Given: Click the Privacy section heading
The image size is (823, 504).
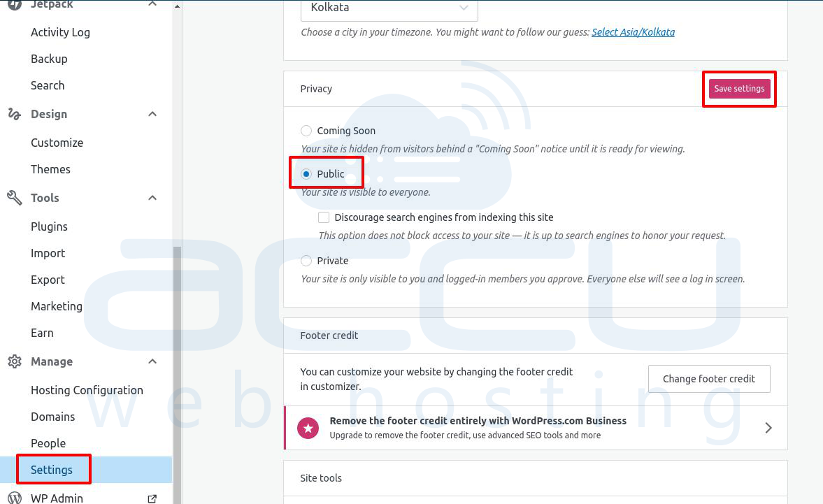Looking at the screenshot, I should [316, 89].
